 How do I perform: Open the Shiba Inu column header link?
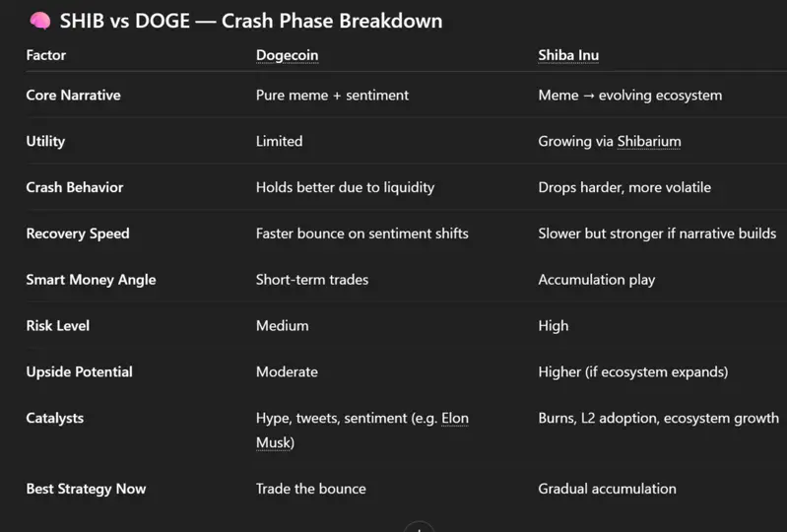[568, 55]
